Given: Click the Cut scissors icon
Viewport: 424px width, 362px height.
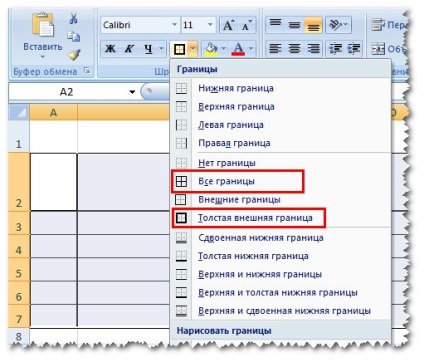Looking at the screenshot, I should pos(74,18).
